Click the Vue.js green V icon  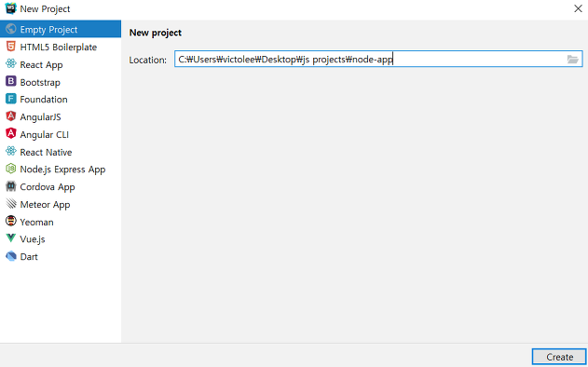coord(11,238)
